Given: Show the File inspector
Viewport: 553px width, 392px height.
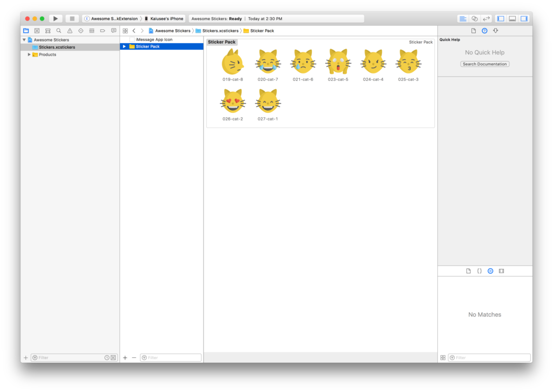Looking at the screenshot, I should 474,31.
